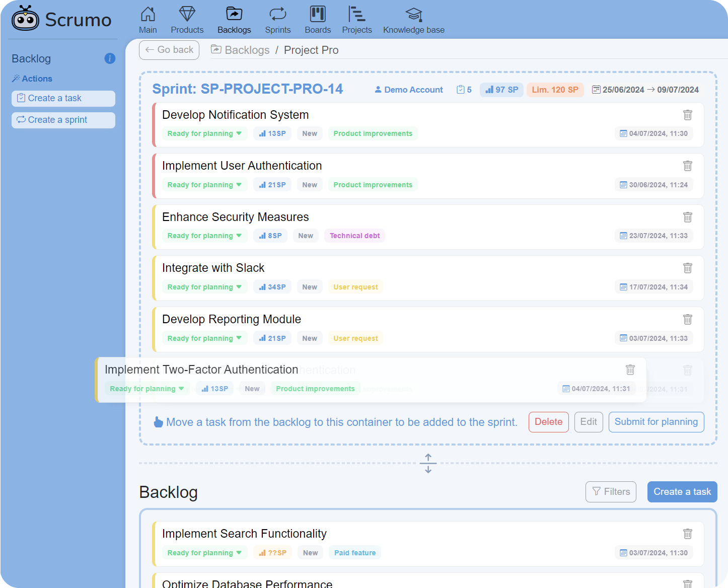728x588 pixels.
Task: Go to the Sprints tab
Action: 278,20
